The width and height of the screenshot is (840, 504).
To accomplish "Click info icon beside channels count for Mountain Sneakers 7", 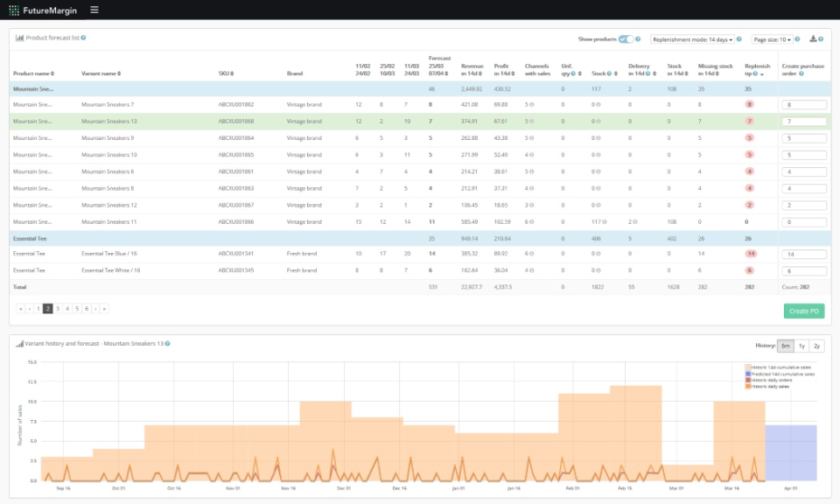I will coord(531,105).
